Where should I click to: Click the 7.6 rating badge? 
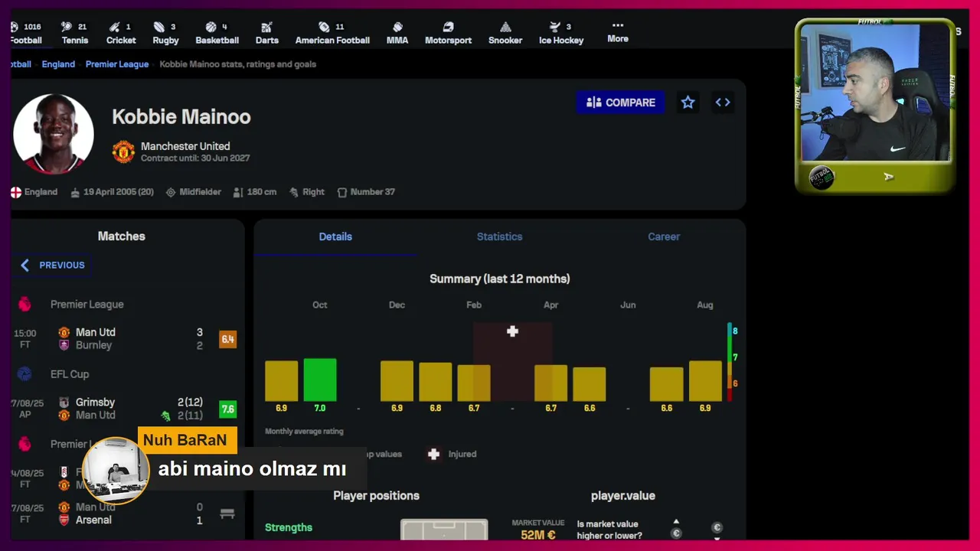[x=227, y=409]
